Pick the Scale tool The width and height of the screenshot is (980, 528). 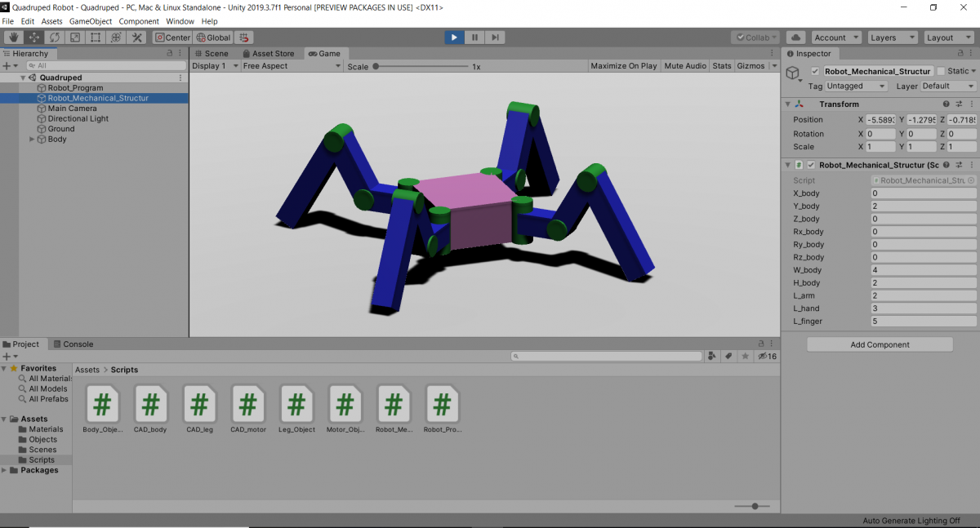pyautogui.click(x=75, y=38)
